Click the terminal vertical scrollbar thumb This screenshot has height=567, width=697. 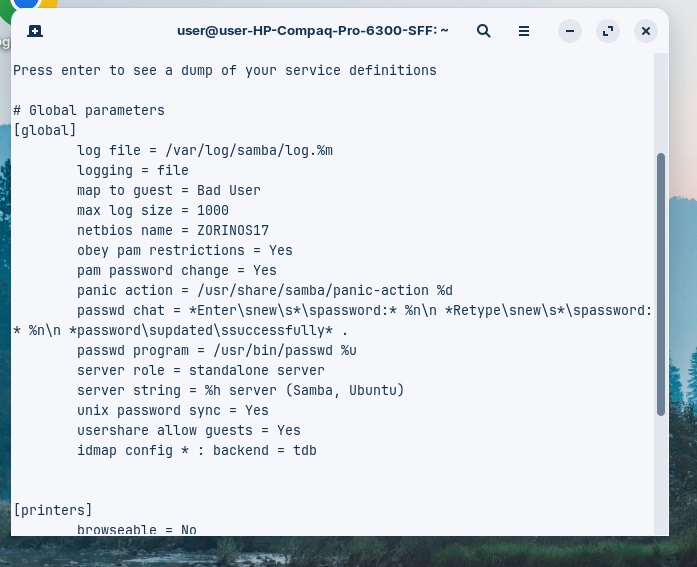point(660,284)
